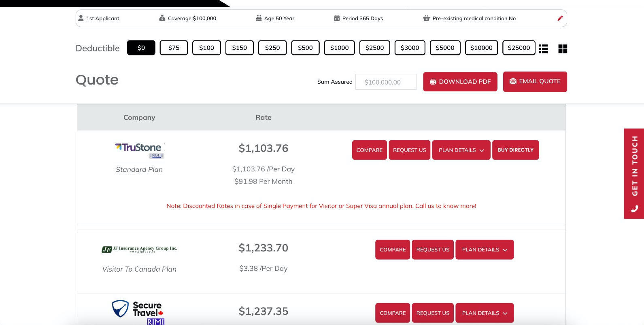The height and width of the screenshot is (325, 644).
Task: Click Buy Directly for TruStone plan
Action: (515, 150)
